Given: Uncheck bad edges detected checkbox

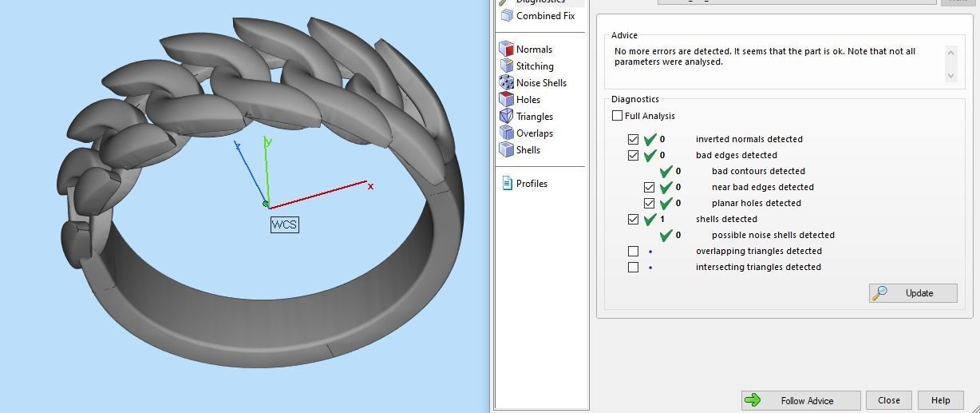Looking at the screenshot, I should [633, 155].
